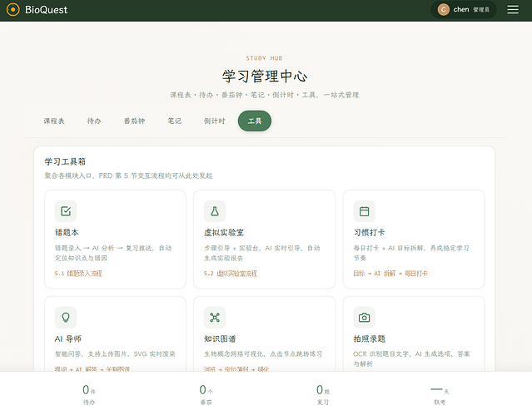
Task: Click the 目标 → AI 拆解 → 每日打卡 link
Action: [390, 274]
